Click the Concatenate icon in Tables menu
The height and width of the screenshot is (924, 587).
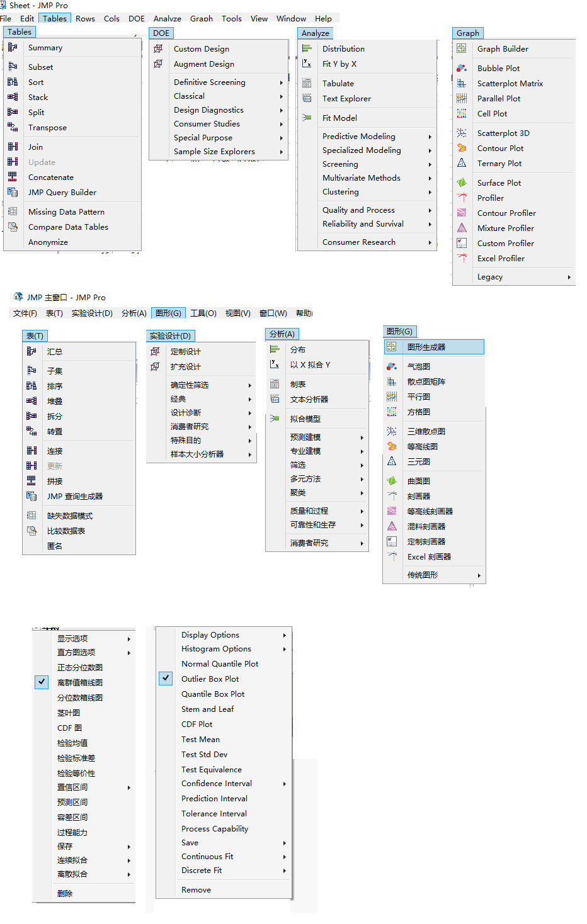pos(13,177)
